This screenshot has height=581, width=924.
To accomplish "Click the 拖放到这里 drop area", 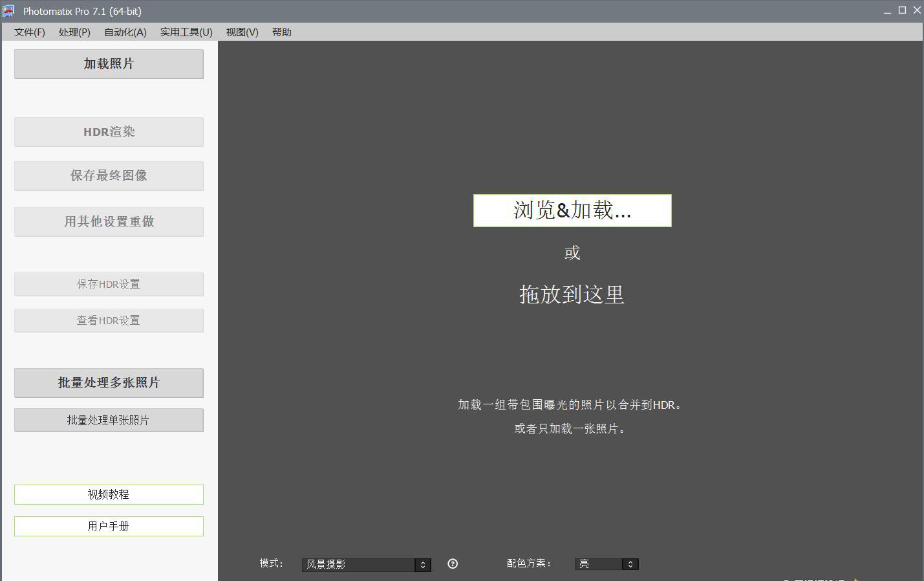I will [572, 295].
